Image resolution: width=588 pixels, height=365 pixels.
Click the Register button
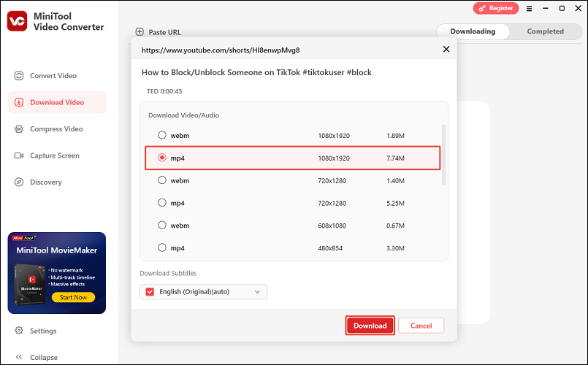click(x=496, y=8)
